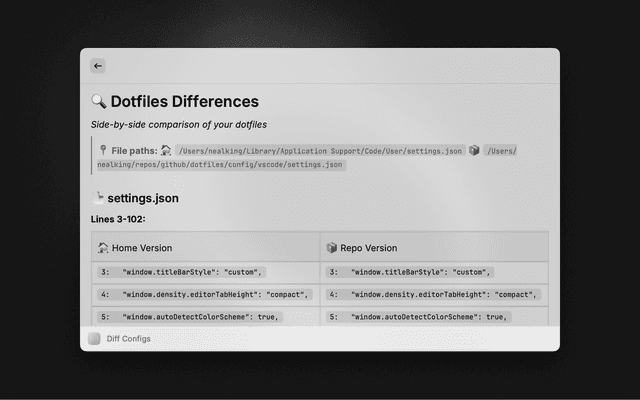This screenshot has height=400, width=640.
Task: Select line 3 titleBarStyle in Home Version
Action: (181, 272)
